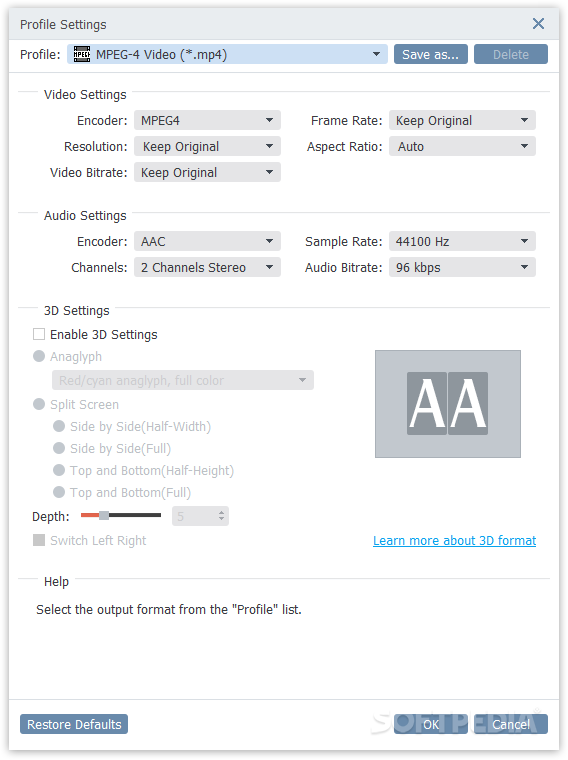The image size is (568, 760).
Task: Click Restore Defaults button
Action: coord(74,724)
